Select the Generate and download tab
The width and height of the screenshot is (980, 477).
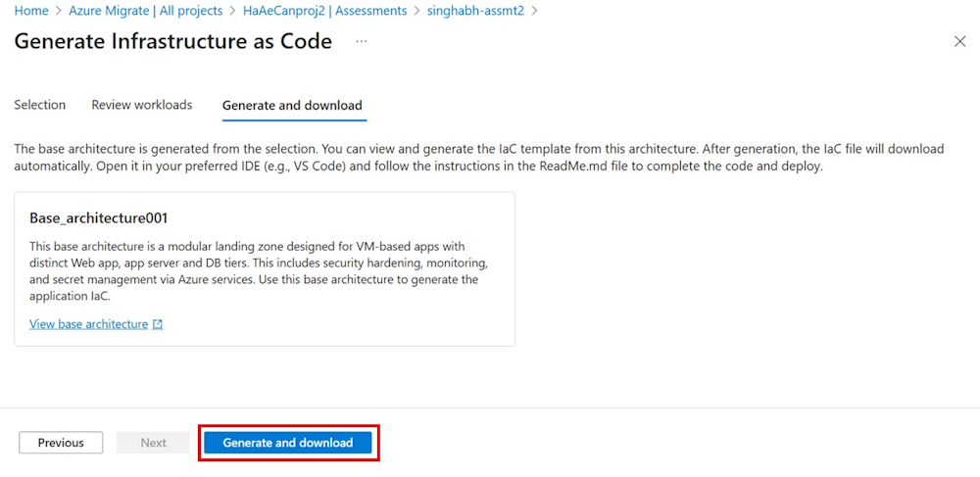pyautogui.click(x=292, y=105)
